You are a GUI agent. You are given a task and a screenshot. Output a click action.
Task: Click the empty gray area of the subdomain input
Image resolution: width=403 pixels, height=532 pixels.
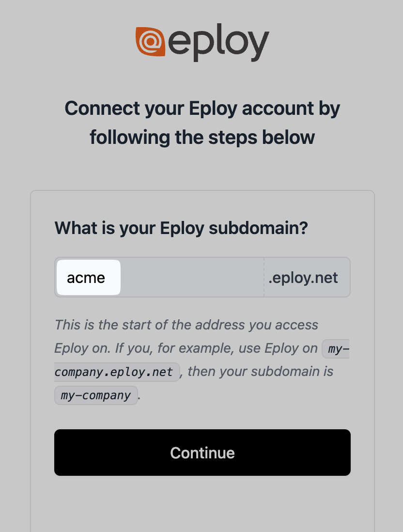pos(192,277)
